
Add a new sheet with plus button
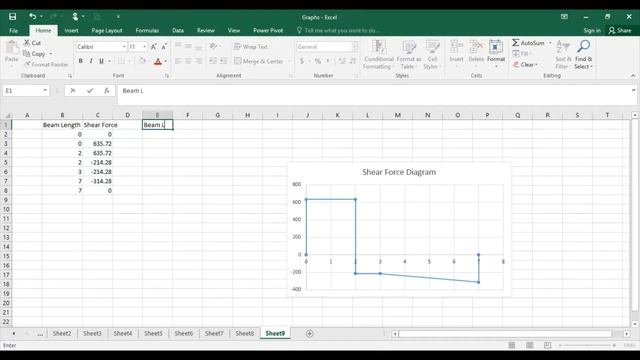pos(309,333)
